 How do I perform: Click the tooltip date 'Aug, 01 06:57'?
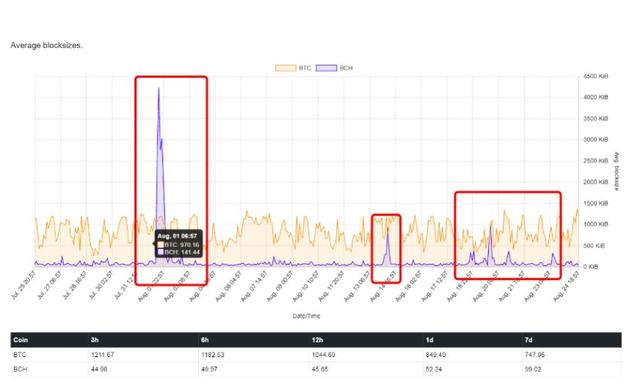[x=177, y=236]
